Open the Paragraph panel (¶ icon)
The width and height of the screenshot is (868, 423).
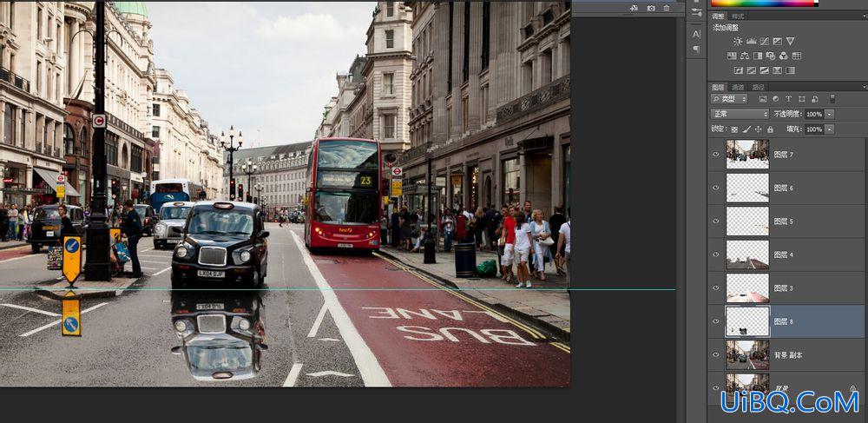[x=696, y=50]
